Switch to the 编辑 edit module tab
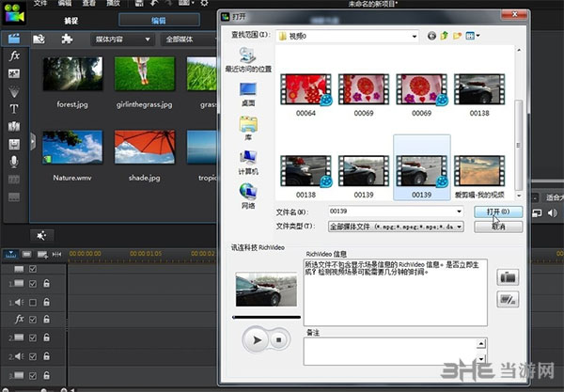Screen dimensions: 564x392 [159, 20]
